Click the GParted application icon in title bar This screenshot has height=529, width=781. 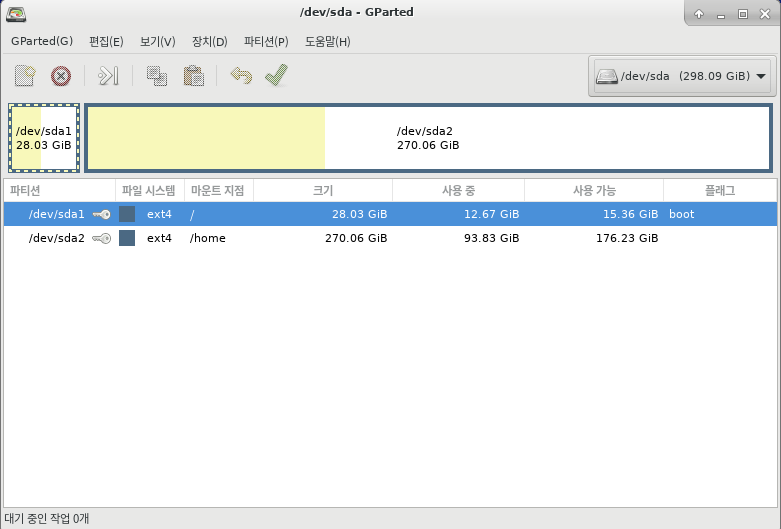point(16,13)
